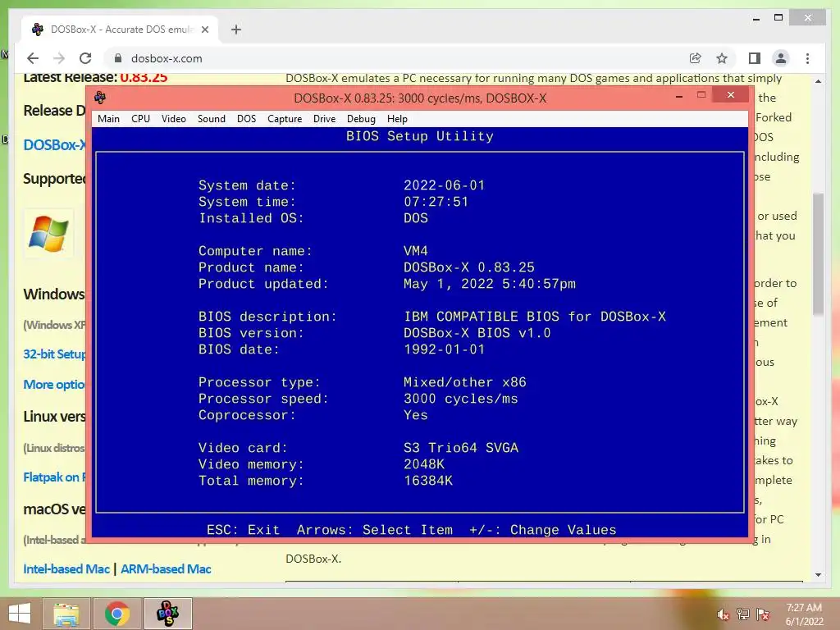
Task: Open the More options link
Action: 54,385
